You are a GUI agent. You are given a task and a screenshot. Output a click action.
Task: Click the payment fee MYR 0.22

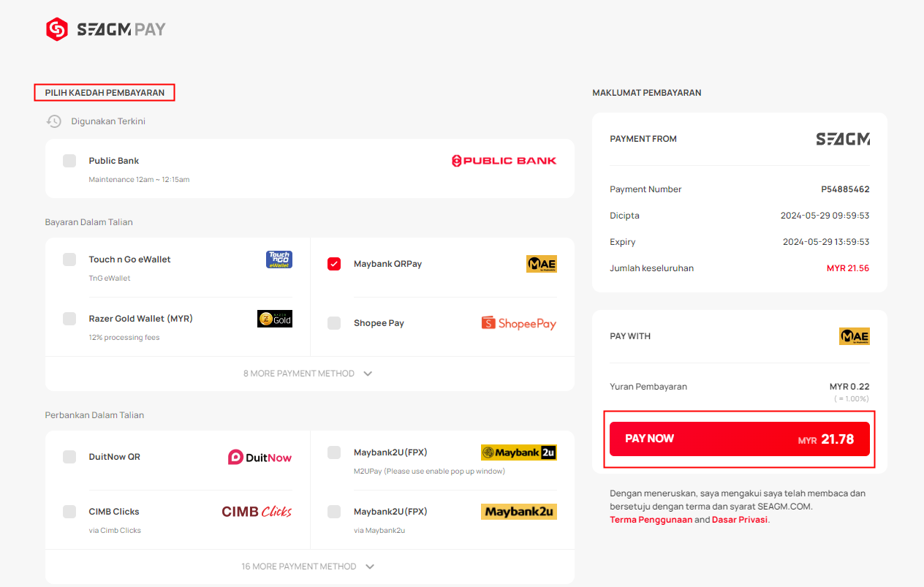[849, 387]
